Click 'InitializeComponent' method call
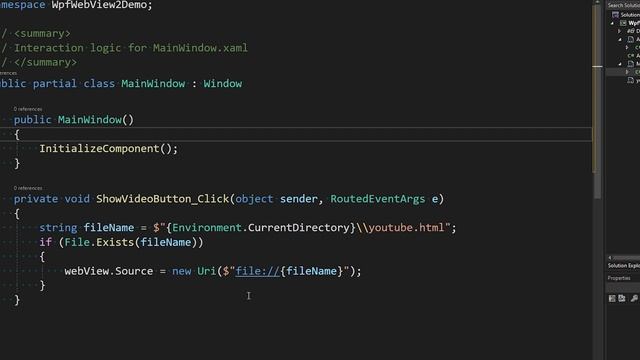The image size is (640, 360). tap(99, 149)
